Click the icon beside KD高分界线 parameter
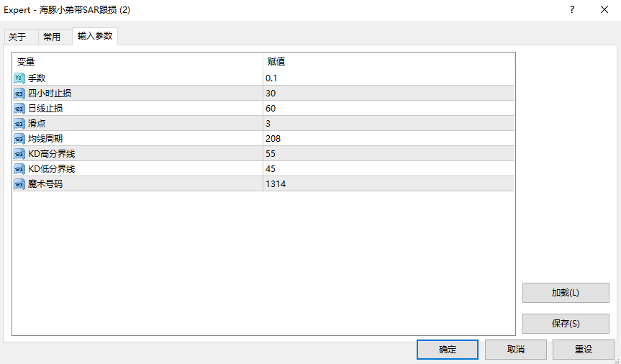The image size is (621, 364). coord(19,153)
